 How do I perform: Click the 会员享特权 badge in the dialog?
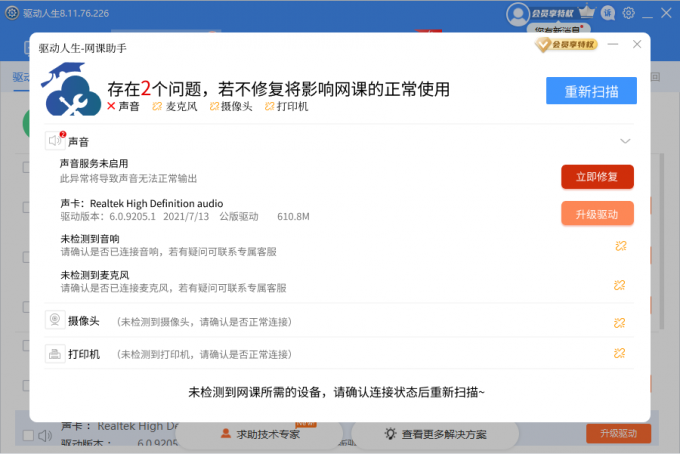point(567,45)
